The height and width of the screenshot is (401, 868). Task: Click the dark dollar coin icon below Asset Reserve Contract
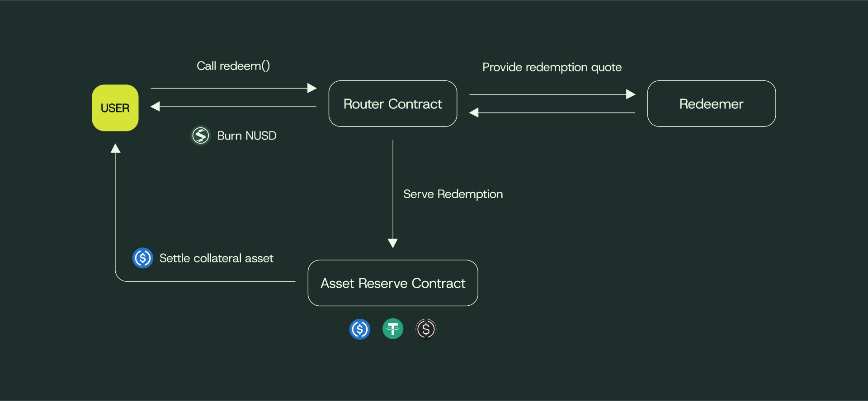[x=426, y=329]
